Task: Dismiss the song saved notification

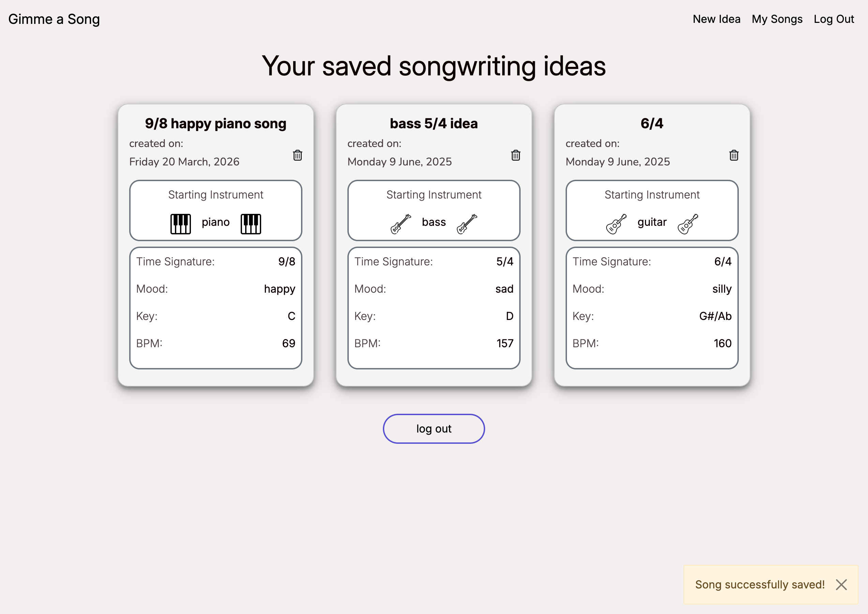Action: [x=841, y=584]
